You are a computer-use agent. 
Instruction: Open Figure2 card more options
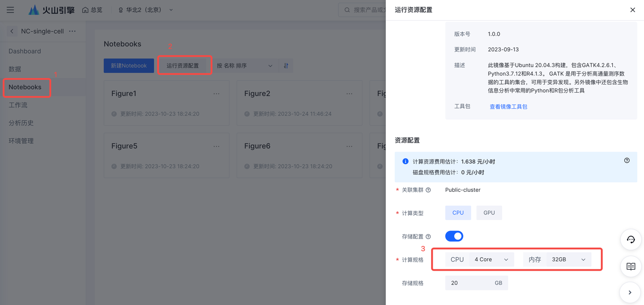tap(349, 94)
